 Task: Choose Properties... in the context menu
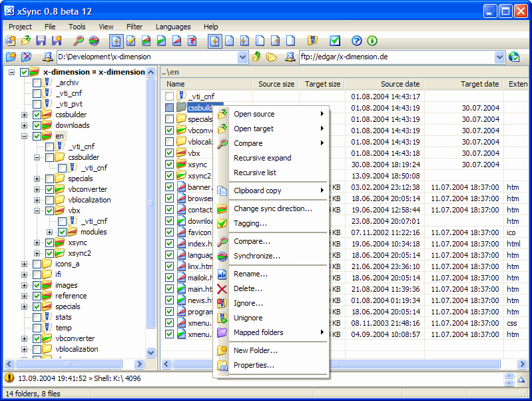point(273,365)
